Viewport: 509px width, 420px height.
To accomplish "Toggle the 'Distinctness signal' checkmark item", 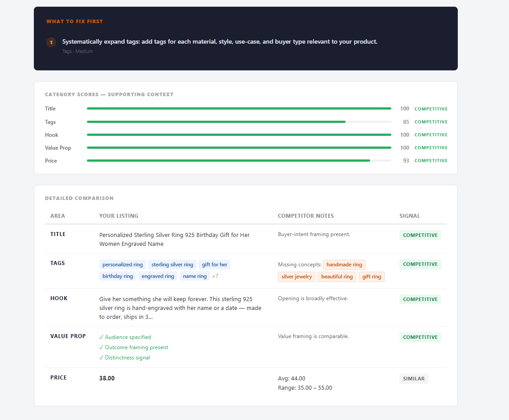I will tap(124, 357).
